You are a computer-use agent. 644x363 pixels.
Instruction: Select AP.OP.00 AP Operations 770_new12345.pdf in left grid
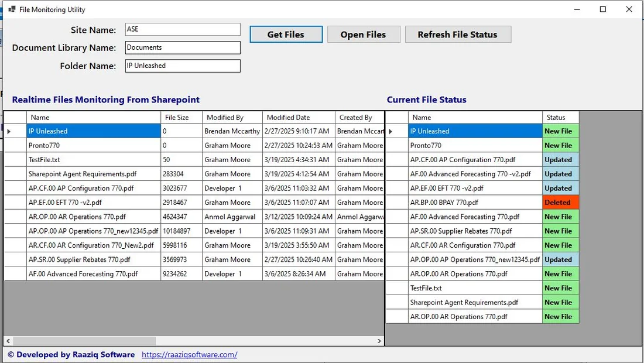(x=94, y=231)
